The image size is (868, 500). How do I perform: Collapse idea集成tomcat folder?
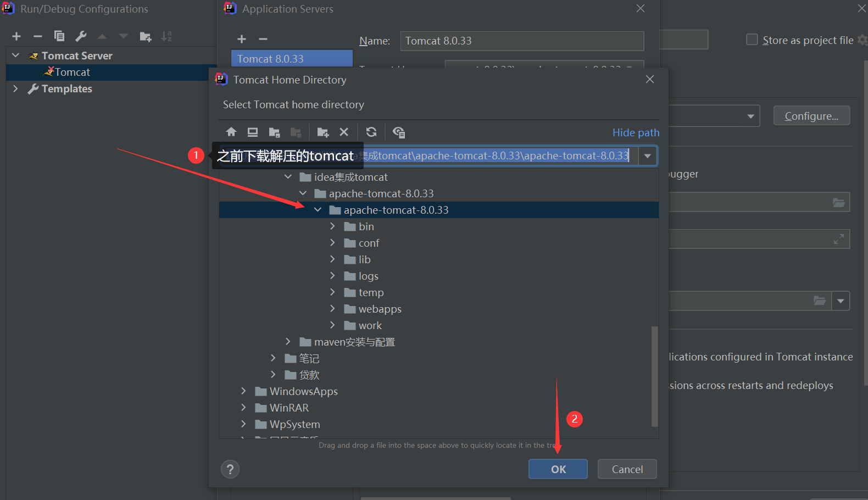tap(288, 177)
